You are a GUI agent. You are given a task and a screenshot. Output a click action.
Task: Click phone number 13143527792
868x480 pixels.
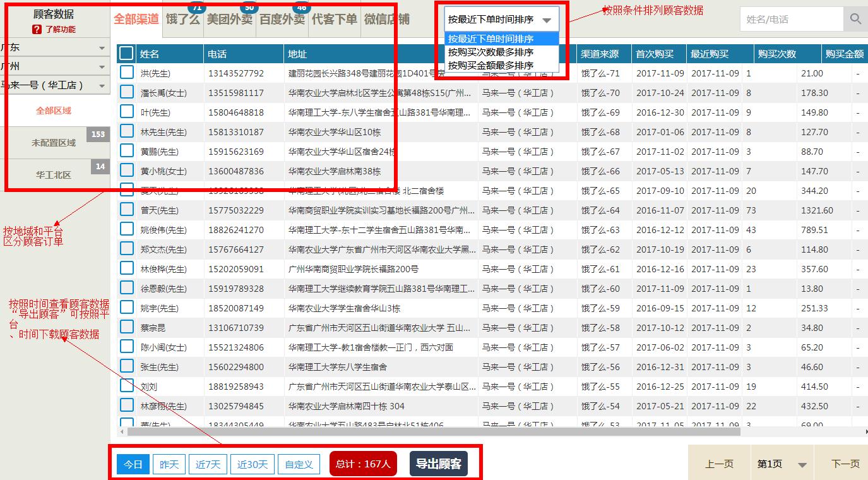tap(236, 73)
